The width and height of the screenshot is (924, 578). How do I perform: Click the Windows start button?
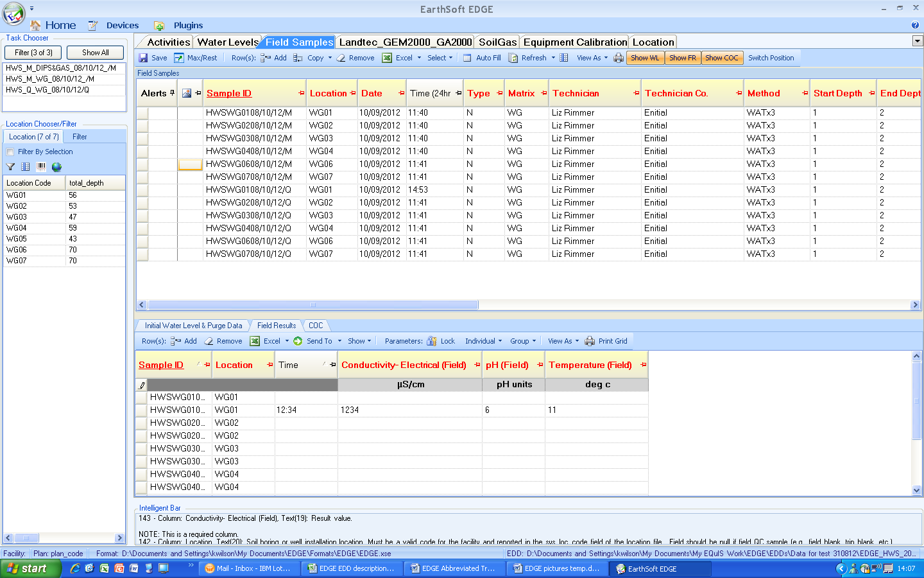(30, 568)
